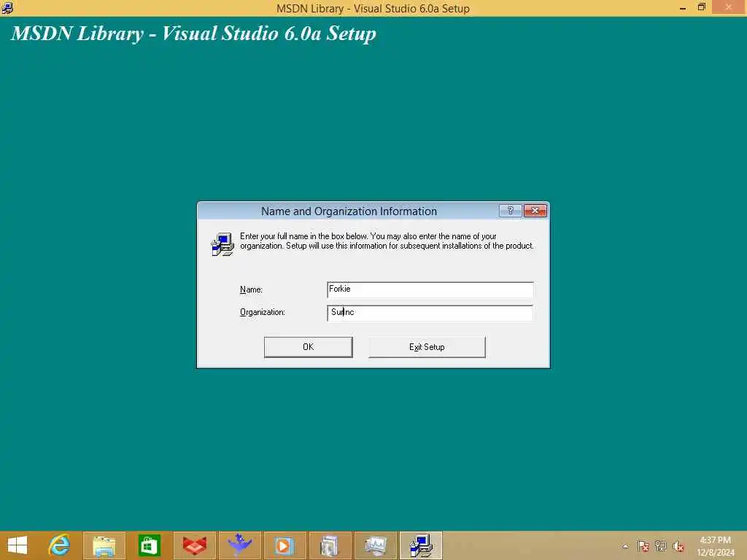The height and width of the screenshot is (560, 747).
Task: Click the Organization: label in the dialog
Action: [x=263, y=312]
